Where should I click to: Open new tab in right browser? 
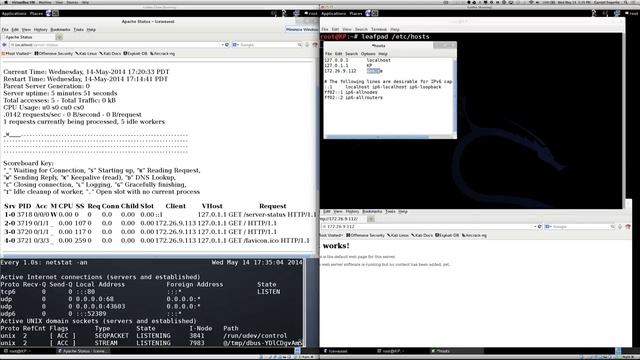(x=371, y=219)
